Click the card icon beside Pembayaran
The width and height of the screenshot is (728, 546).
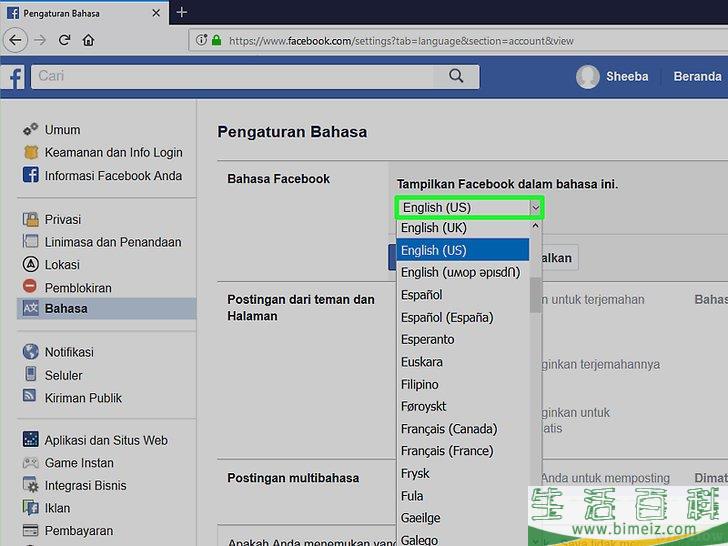(x=31, y=530)
